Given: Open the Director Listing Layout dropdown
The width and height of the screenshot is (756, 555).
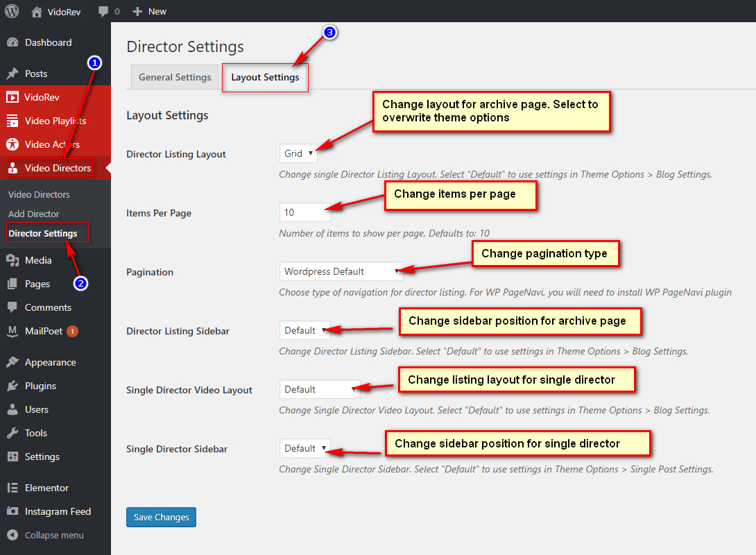Looking at the screenshot, I should [298, 153].
